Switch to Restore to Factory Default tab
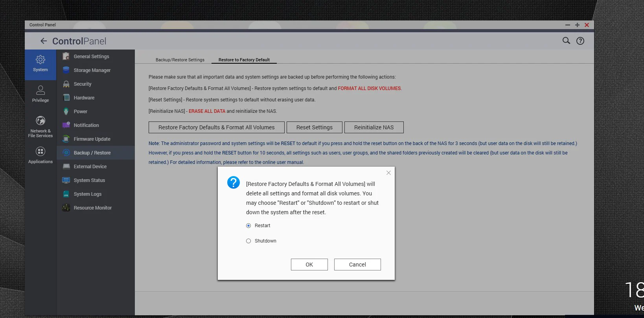This screenshot has width=644, height=318. [244, 60]
